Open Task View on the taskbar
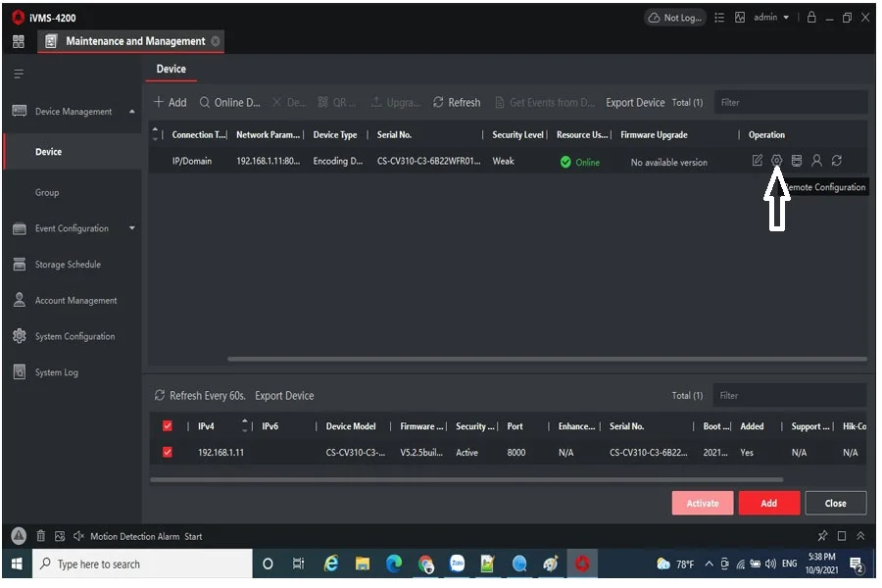 [x=298, y=563]
